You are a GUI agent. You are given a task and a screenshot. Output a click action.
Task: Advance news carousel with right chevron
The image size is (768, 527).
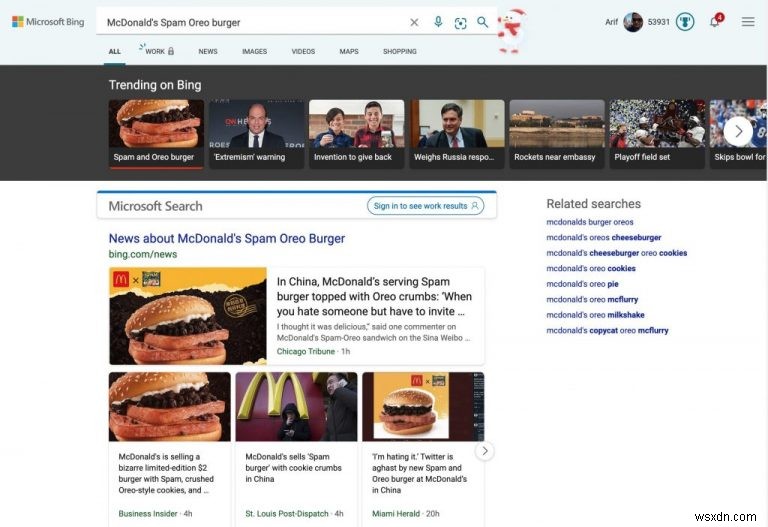(484, 451)
